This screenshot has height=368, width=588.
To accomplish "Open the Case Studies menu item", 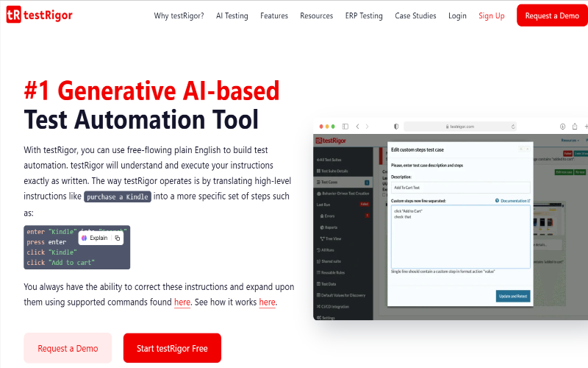I will [415, 15].
